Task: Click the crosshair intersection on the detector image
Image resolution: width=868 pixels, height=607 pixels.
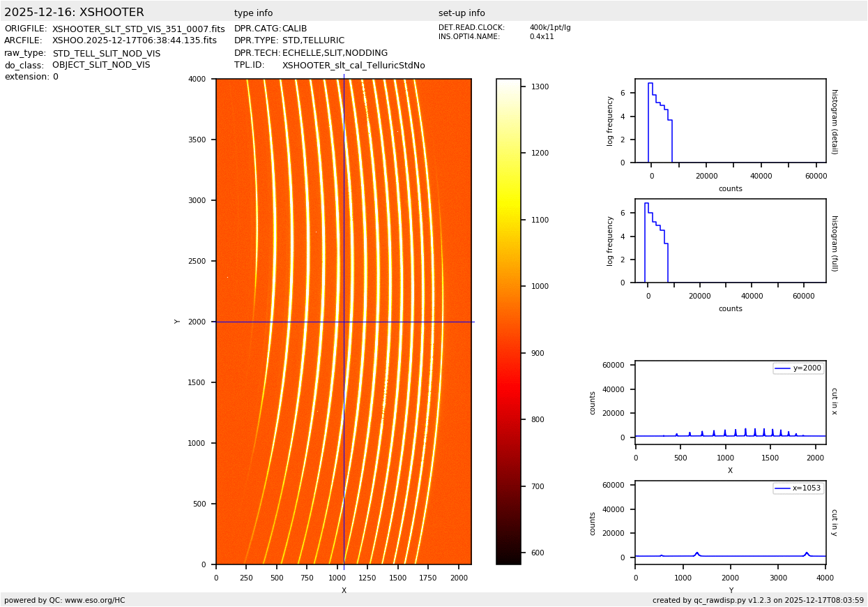Action: pyautogui.click(x=344, y=322)
